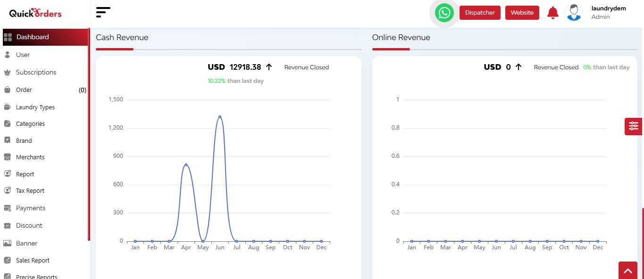The image size is (644, 279).
Task: Click the Banner image icon
Action: (7, 243)
